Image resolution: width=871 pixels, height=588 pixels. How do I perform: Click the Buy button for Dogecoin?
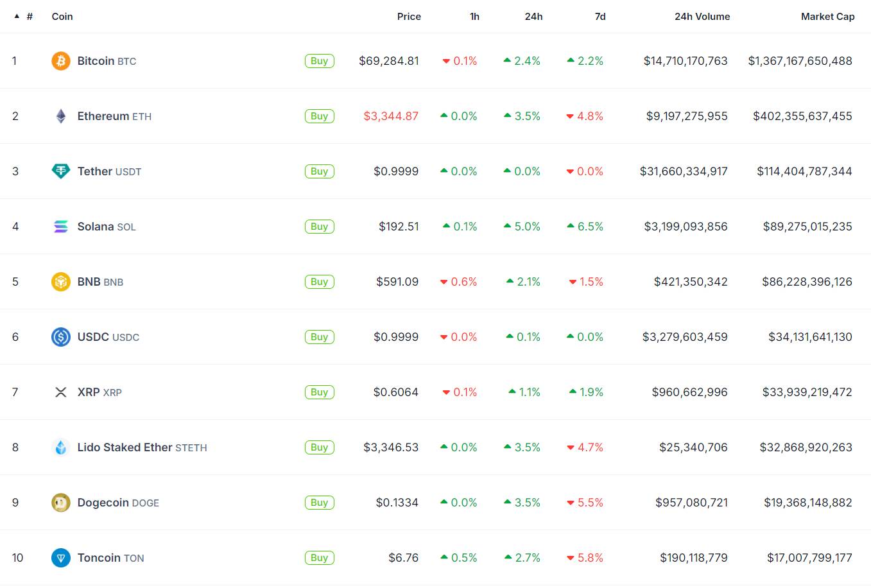coord(320,503)
